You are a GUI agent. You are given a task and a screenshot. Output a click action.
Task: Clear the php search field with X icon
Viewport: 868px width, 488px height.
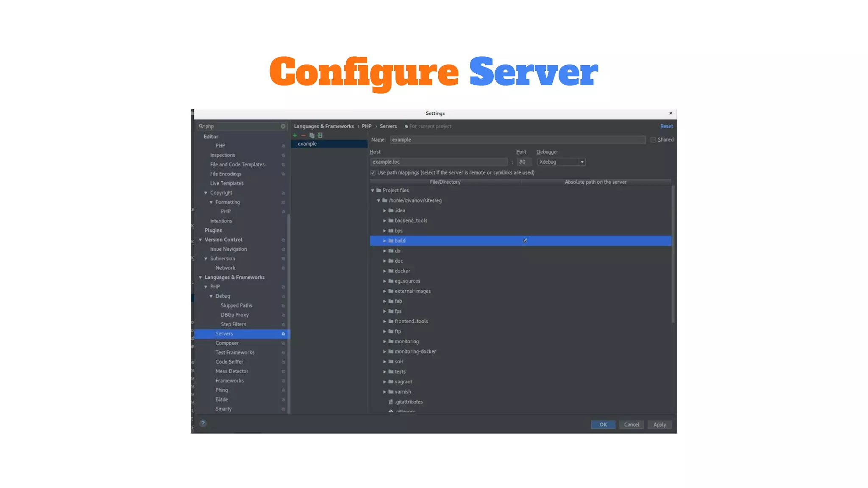(x=283, y=126)
